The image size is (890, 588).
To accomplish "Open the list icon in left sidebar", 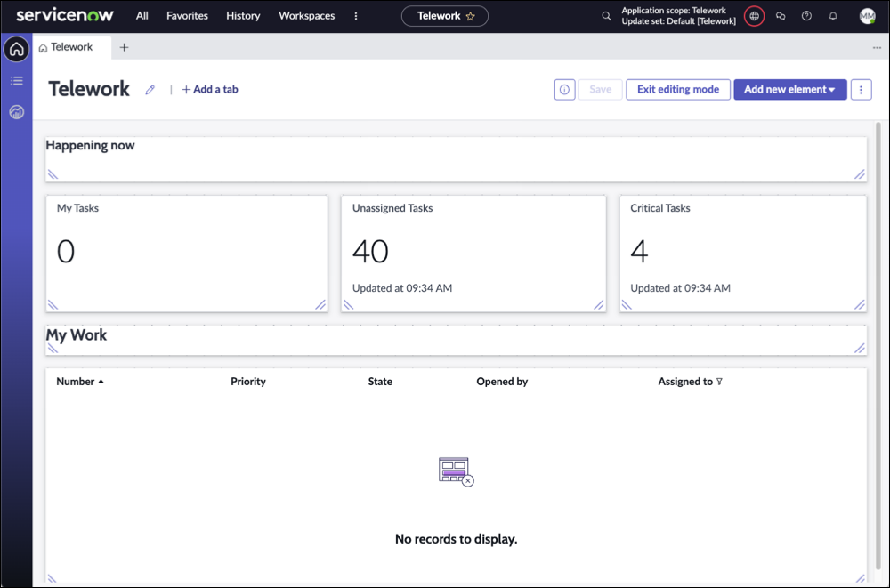I will coord(16,81).
